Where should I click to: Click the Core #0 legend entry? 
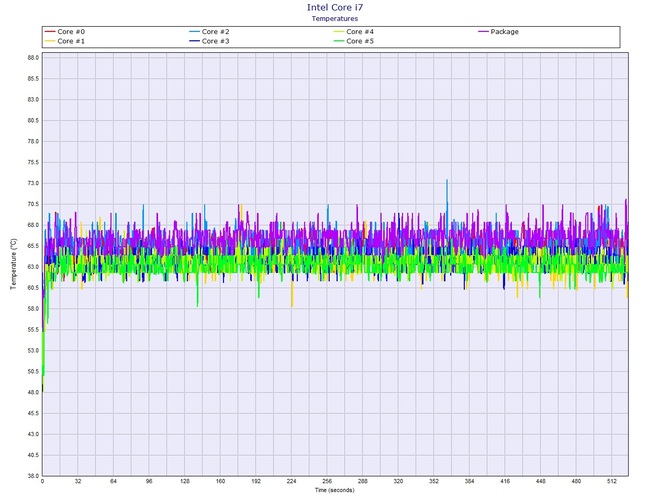coord(65,32)
